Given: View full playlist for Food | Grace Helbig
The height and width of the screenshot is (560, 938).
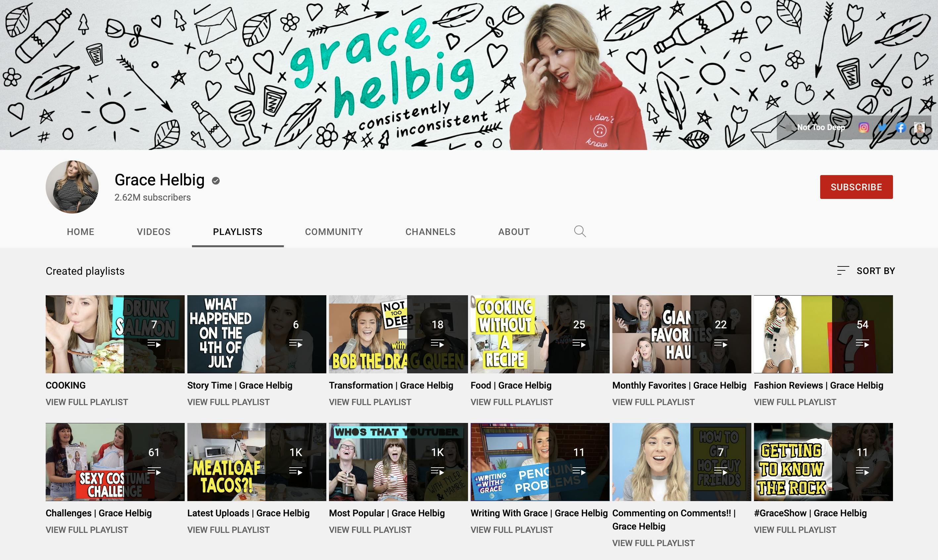Looking at the screenshot, I should (x=512, y=402).
